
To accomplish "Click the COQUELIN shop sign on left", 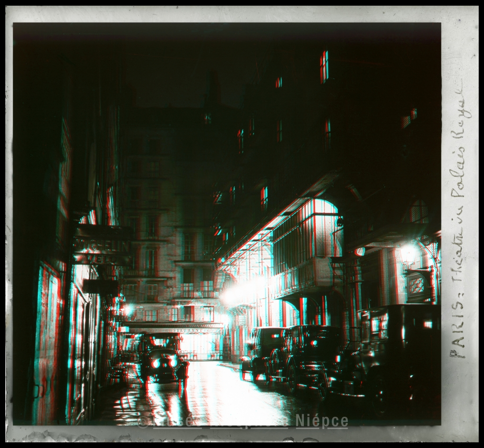I will [x=102, y=246].
